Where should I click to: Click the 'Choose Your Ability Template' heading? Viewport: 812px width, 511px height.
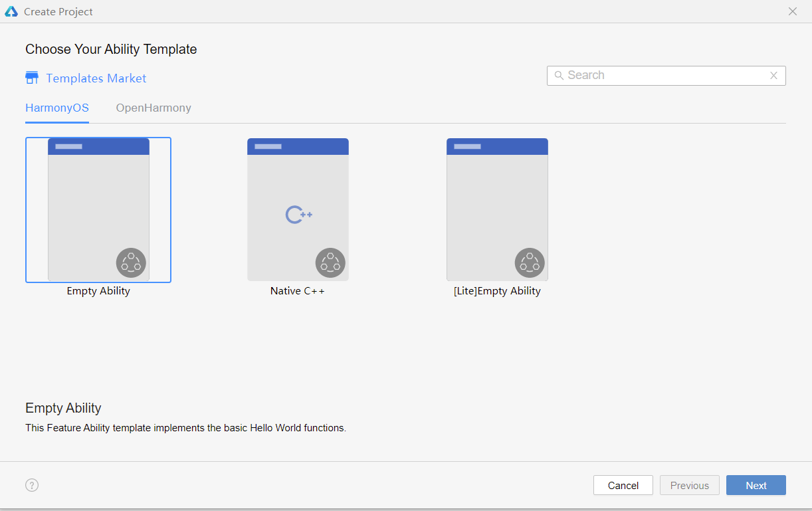(x=111, y=49)
